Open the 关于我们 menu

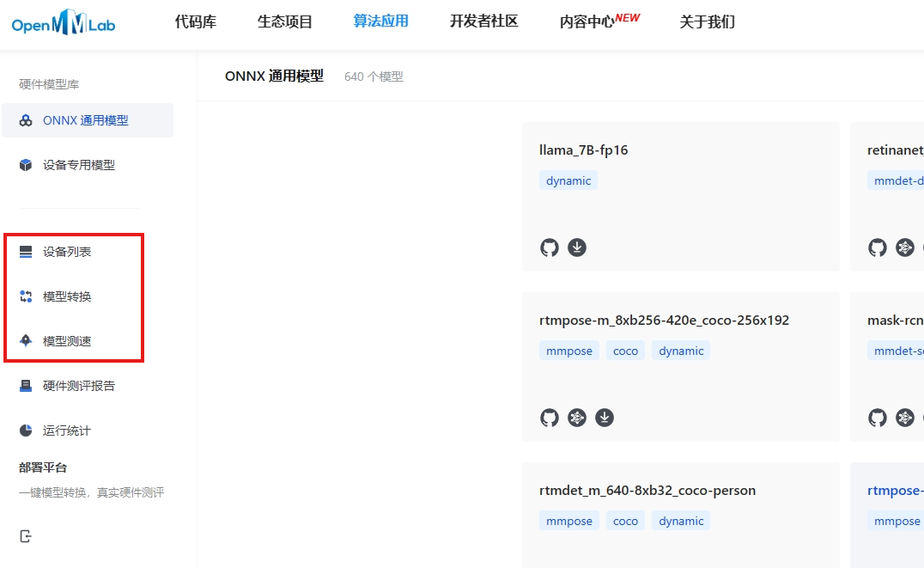[707, 21]
